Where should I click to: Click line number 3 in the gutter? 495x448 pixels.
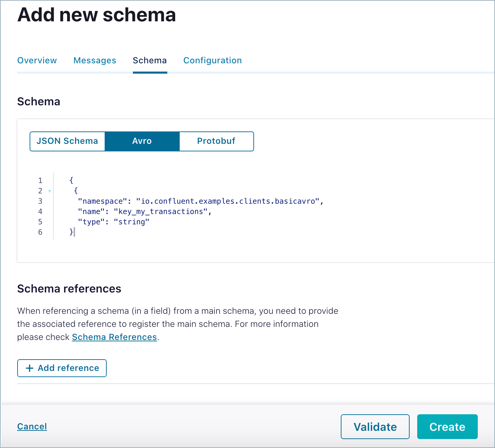tap(40, 201)
